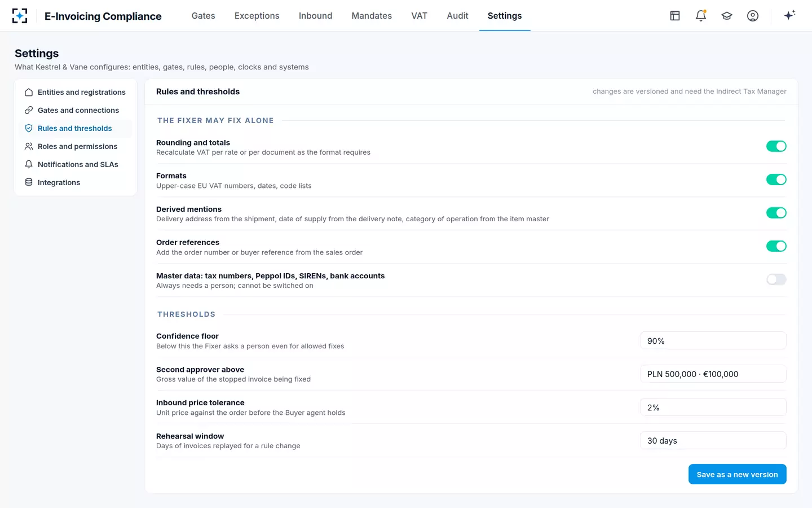Image resolution: width=812 pixels, height=508 pixels.
Task: Disable the Formats fixer toggle
Action: click(x=776, y=179)
